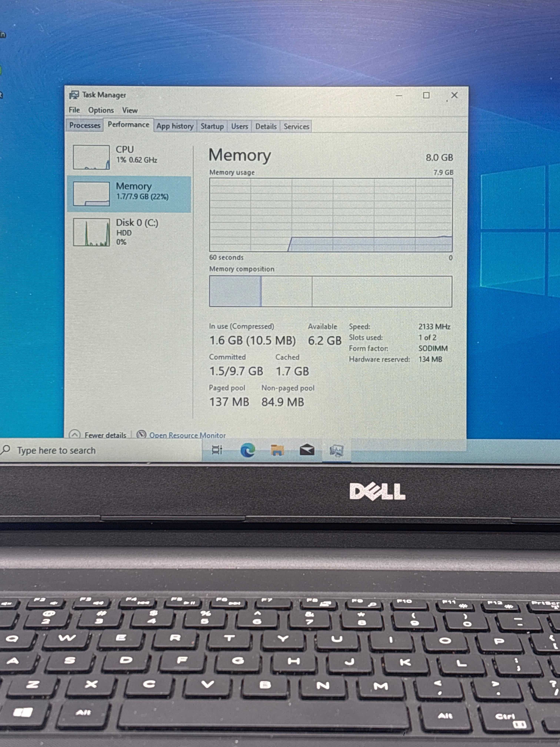Viewport: 560px width, 747px height.
Task: Maximize the Task Manager window
Action: pyautogui.click(x=426, y=95)
